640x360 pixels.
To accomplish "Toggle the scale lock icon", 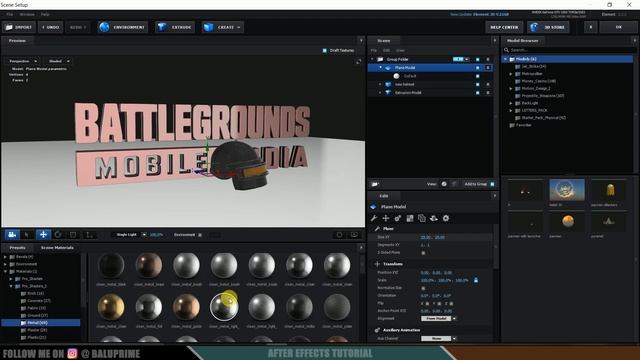I will [476, 280].
